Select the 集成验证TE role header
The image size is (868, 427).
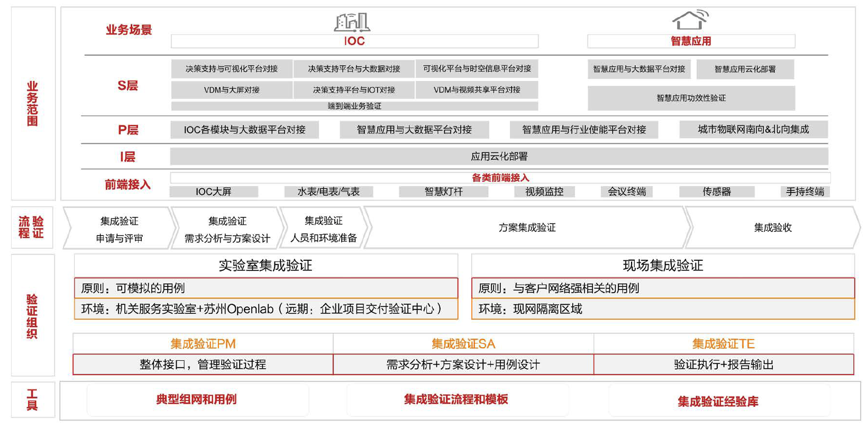pyautogui.click(x=724, y=344)
